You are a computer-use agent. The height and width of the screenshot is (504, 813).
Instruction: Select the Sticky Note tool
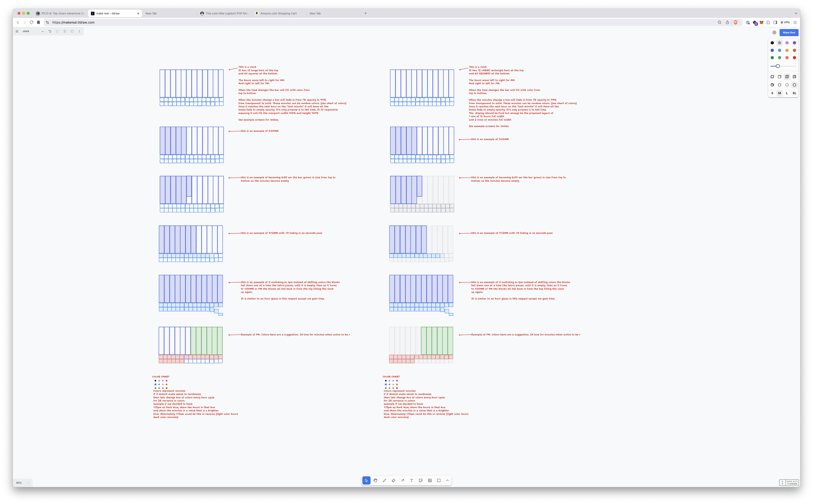click(x=420, y=480)
